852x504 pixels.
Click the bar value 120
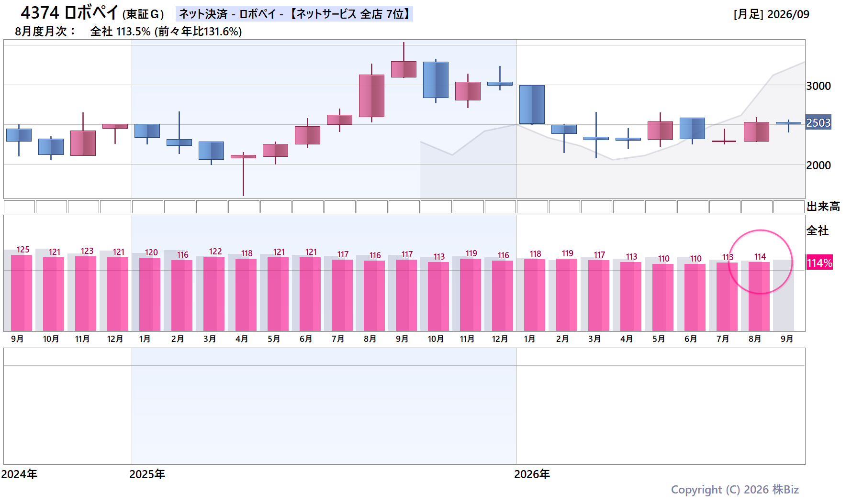(151, 252)
